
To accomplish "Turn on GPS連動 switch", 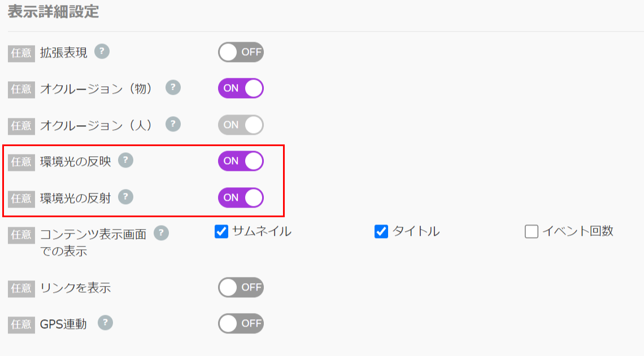I will click(241, 324).
